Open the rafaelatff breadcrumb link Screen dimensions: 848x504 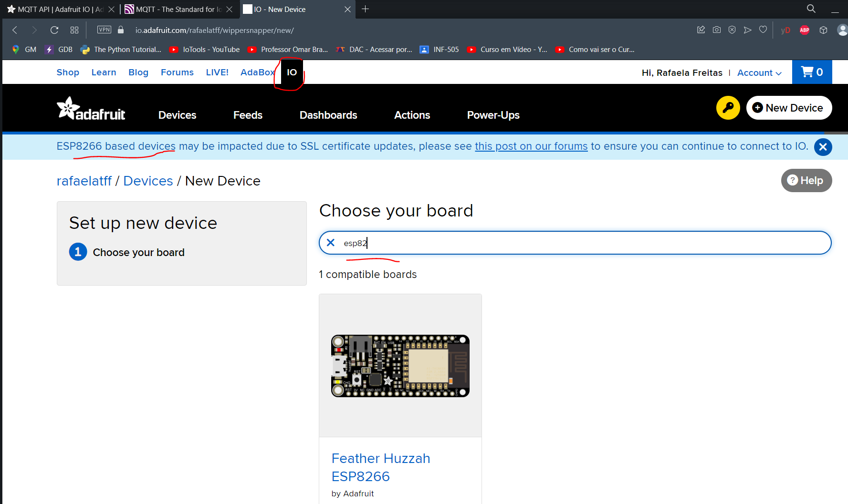pos(84,181)
